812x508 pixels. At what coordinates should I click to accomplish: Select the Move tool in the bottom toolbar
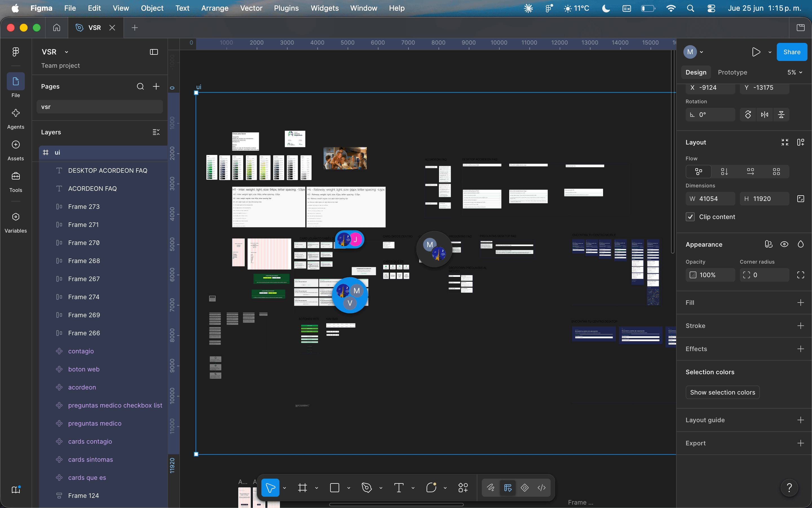click(x=270, y=487)
